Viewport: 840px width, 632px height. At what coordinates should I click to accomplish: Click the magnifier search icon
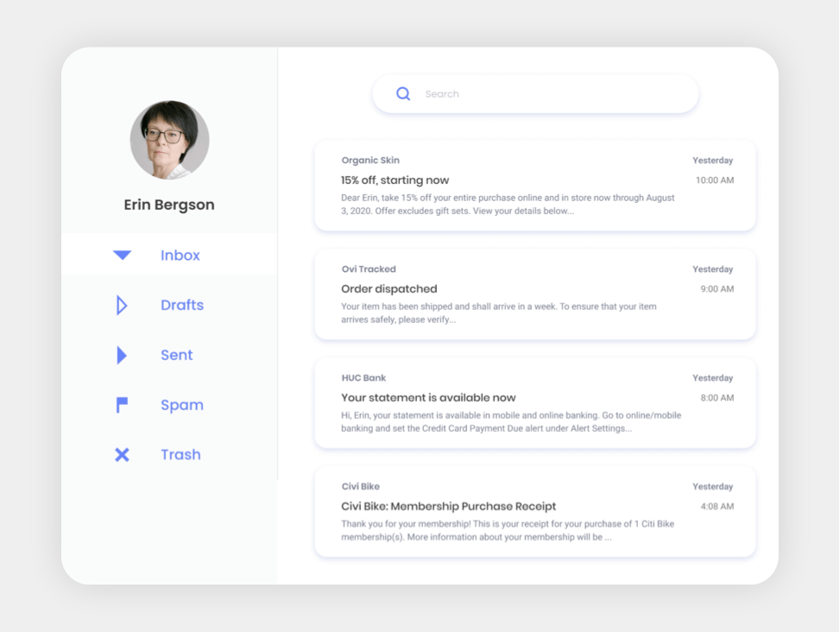[x=403, y=94]
